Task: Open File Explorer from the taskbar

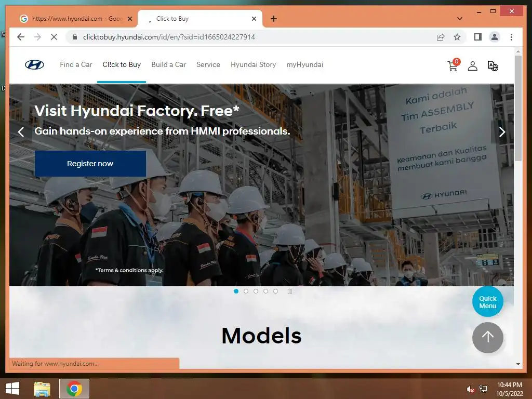Action: [x=42, y=389]
